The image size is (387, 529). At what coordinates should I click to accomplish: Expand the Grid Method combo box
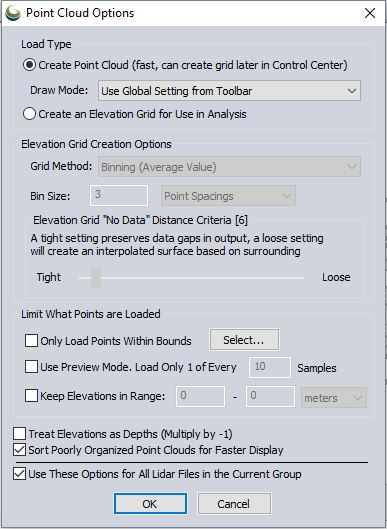tap(229, 167)
